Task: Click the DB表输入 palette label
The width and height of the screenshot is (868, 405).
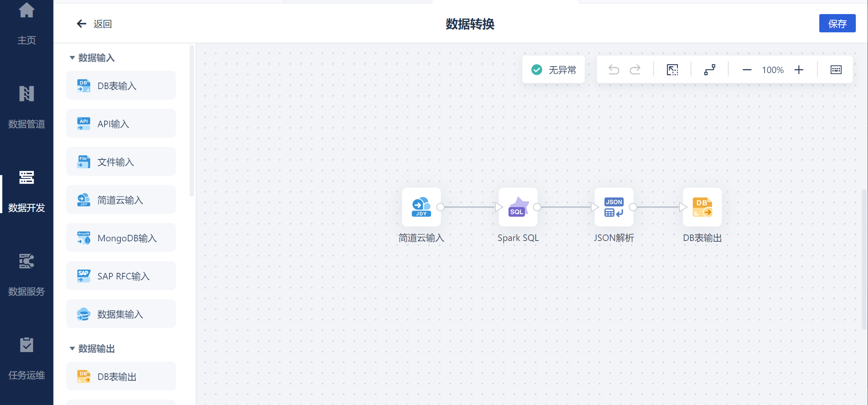Action: click(x=117, y=86)
